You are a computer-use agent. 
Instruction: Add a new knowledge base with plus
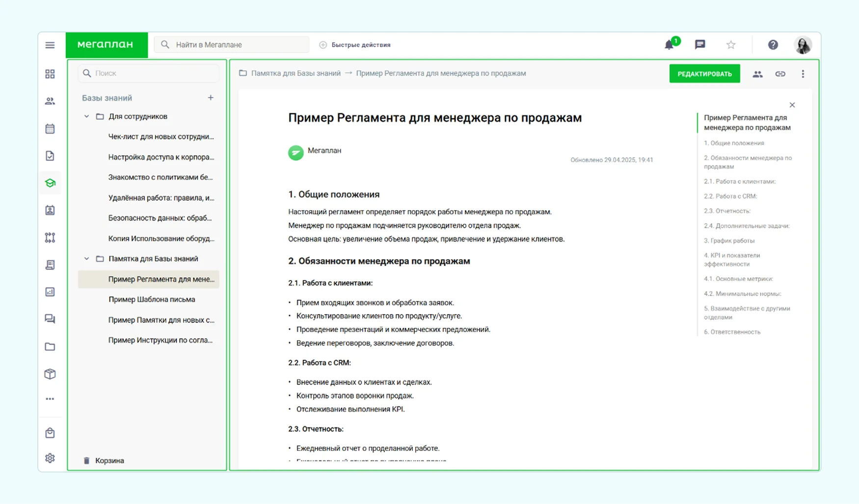pyautogui.click(x=211, y=98)
